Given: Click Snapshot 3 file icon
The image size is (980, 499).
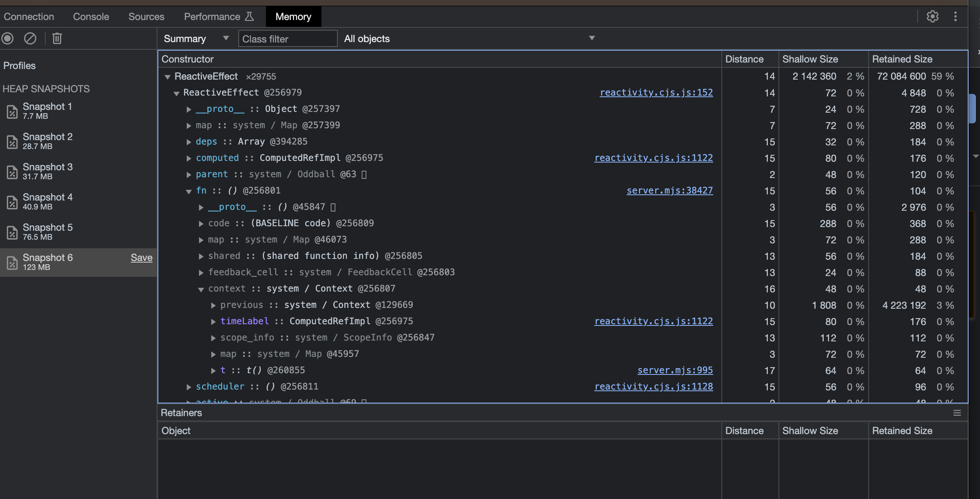Looking at the screenshot, I should click(x=12, y=172).
